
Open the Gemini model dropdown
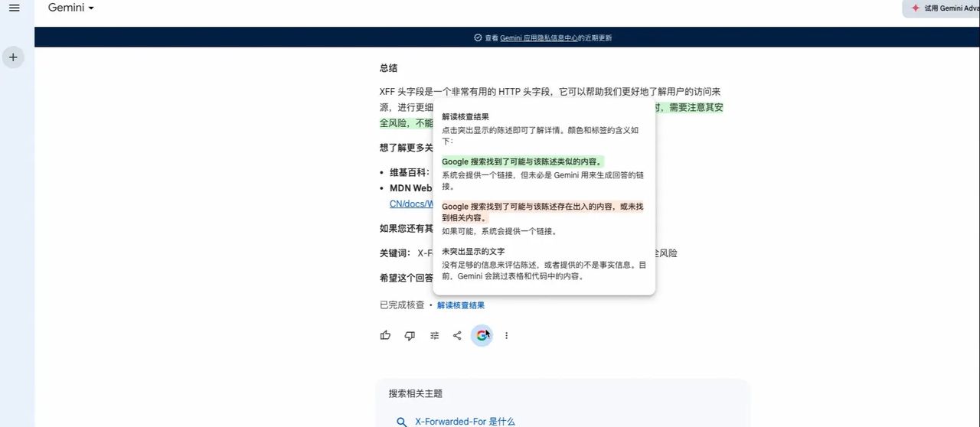[x=71, y=8]
